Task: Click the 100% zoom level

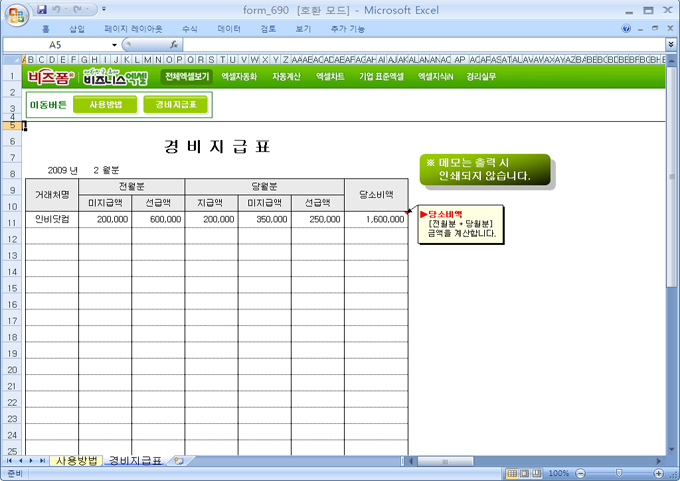Action: coord(559,473)
